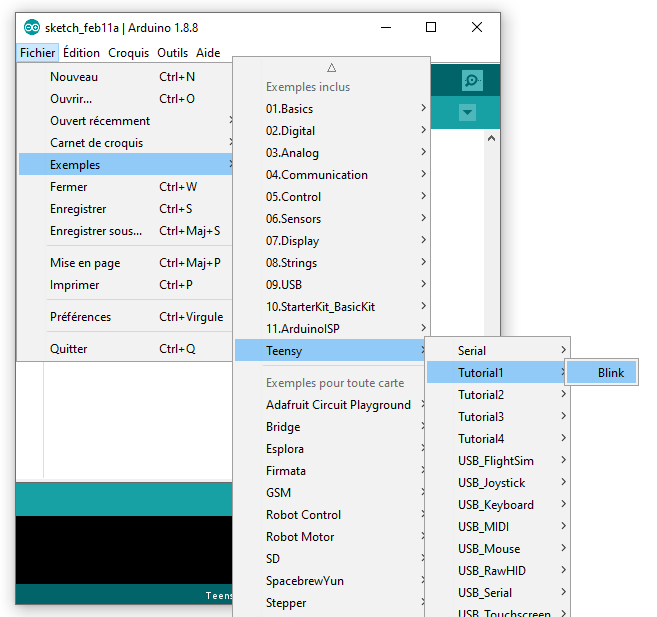Click Quitter to exit Arduino
Image resolution: width=657 pixels, height=617 pixels.
point(125,349)
